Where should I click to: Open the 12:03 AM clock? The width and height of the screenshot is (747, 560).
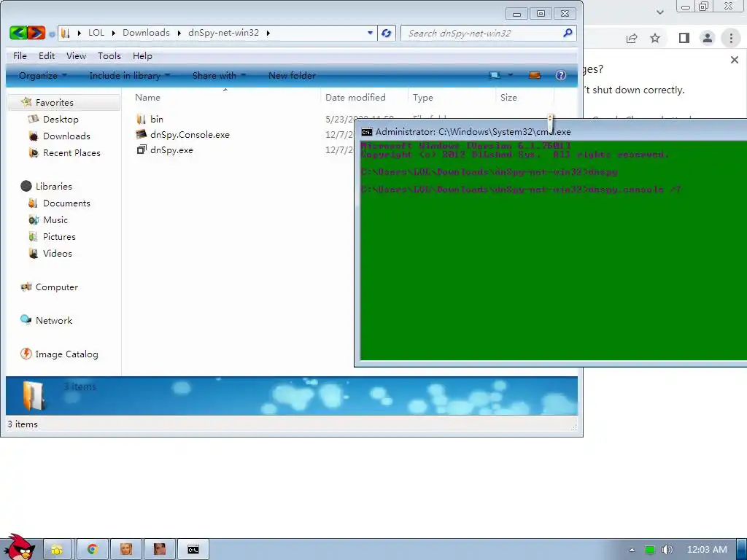pos(707,550)
